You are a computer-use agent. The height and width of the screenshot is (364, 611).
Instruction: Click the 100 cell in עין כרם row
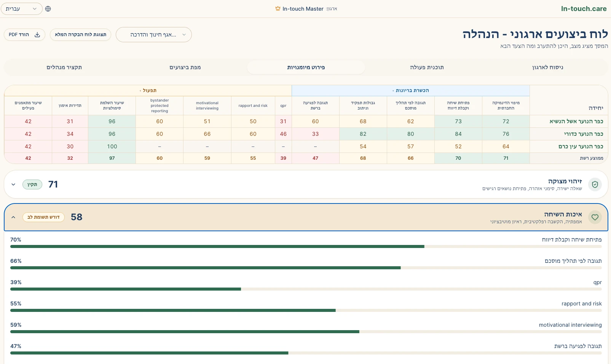pos(112,146)
